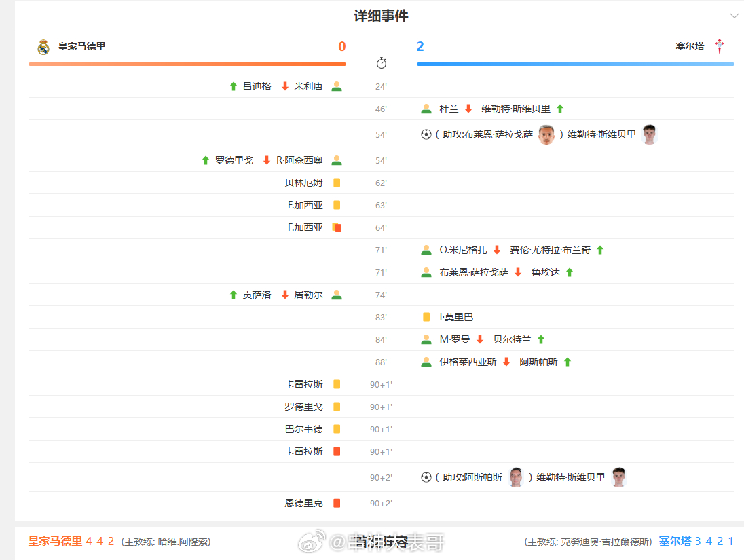
Task: Click substitution icon beside 杜兰 at 46'
Action: pyautogui.click(x=426, y=109)
